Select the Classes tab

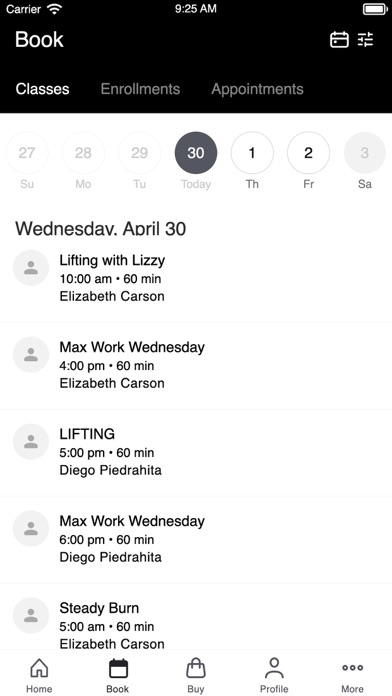pos(42,89)
